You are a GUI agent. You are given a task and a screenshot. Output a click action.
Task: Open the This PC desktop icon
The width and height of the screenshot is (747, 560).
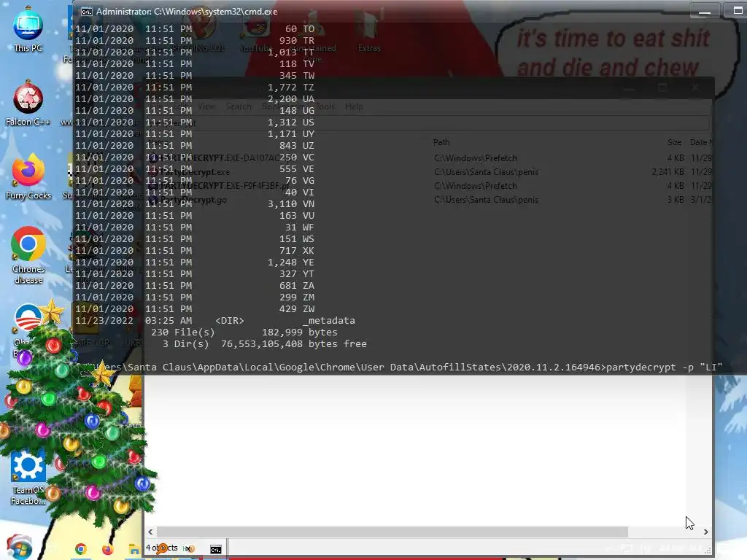(28, 29)
